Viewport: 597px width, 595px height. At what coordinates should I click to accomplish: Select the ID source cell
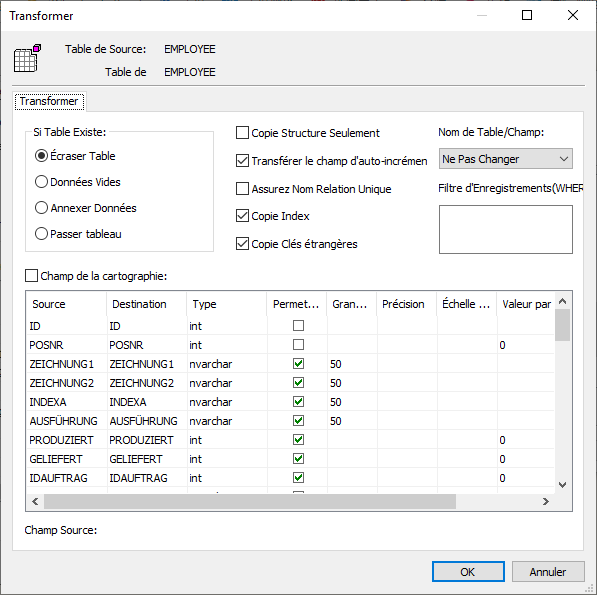[66, 326]
